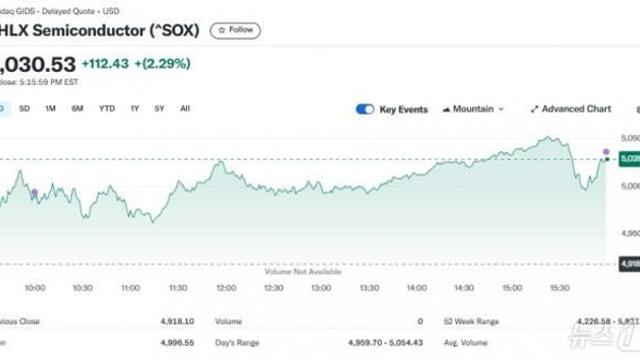Click the Mountain dropdown chevron arrow

[501, 109]
